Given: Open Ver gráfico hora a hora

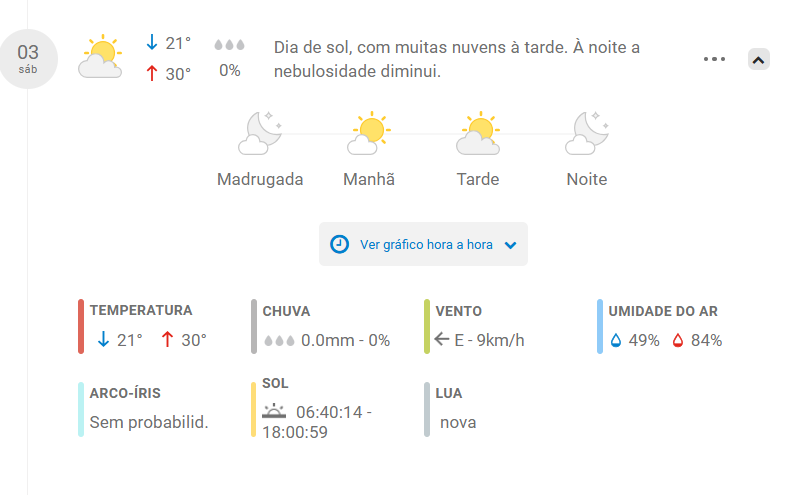Looking at the screenshot, I should click(x=423, y=244).
